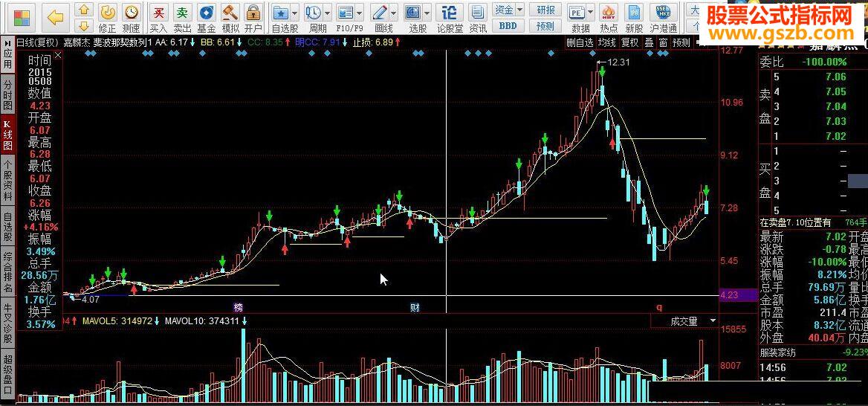Screen dimensions: 868x406
Task: Click the 12.31 peak price label
Action: (x=618, y=62)
